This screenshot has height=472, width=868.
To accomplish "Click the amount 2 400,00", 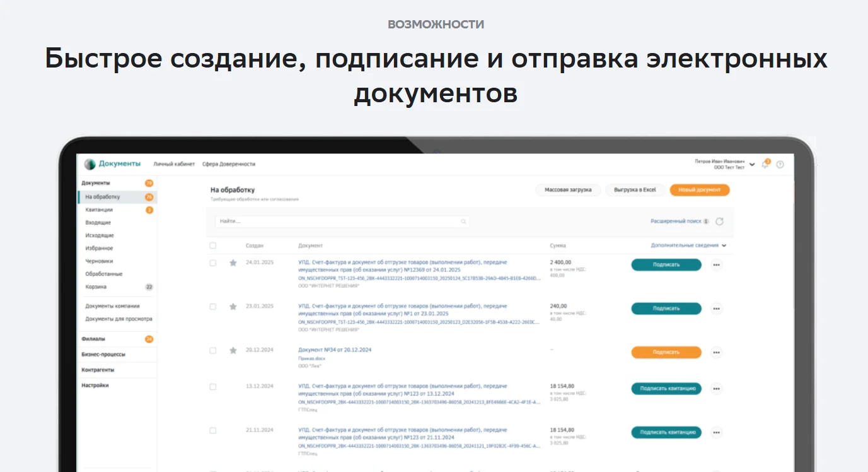I will click(560, 262).
